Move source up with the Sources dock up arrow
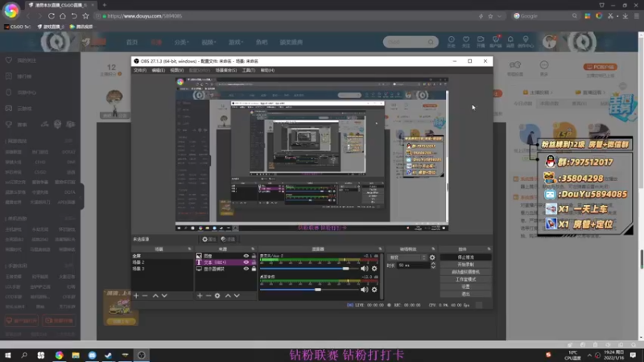644x362 pixels. [228, 295]
